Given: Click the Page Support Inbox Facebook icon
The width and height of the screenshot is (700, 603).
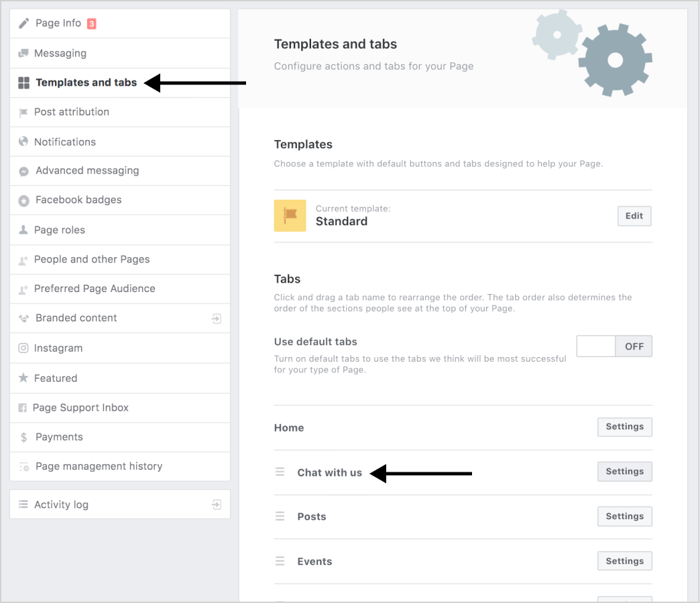Looking at the screenshot, I should point(23,408).
